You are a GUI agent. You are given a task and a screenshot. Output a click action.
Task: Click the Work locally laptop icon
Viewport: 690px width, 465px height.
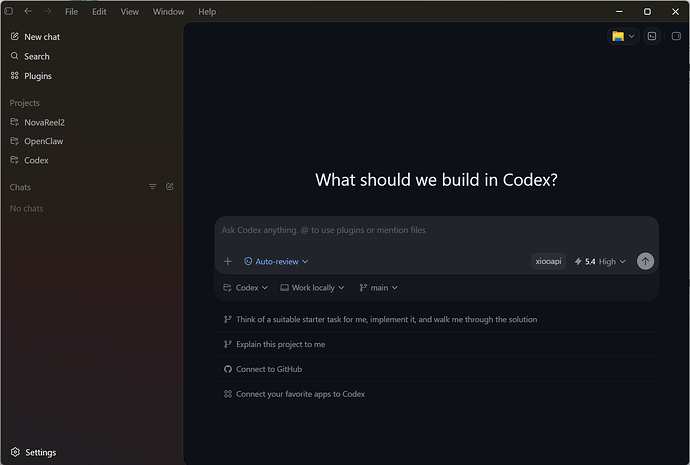tap(285, 287)
